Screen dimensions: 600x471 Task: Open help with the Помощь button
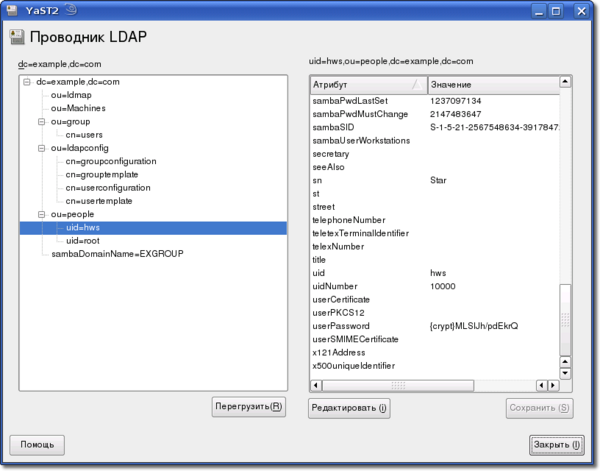point(37,444)
